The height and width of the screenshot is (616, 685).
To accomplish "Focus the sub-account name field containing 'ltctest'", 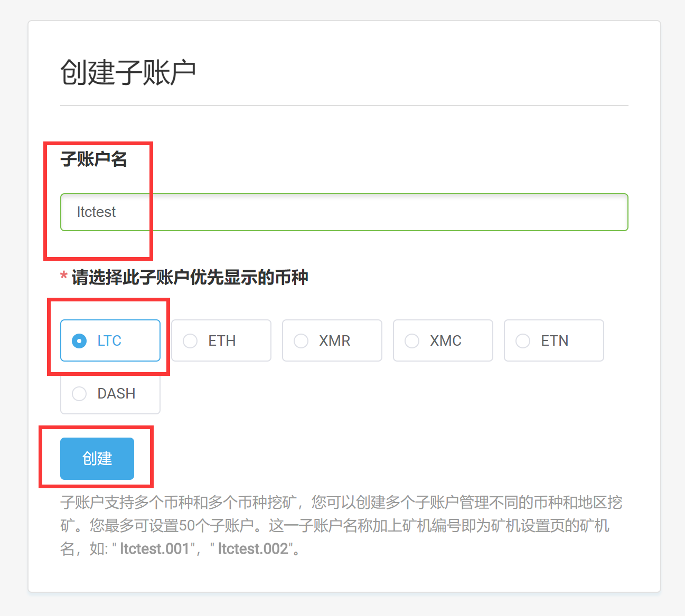I will 343,212.
